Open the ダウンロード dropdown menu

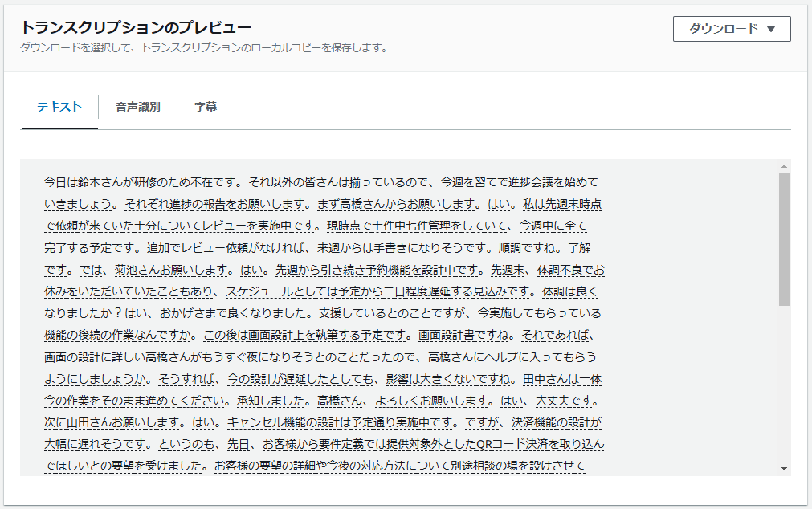732,30
